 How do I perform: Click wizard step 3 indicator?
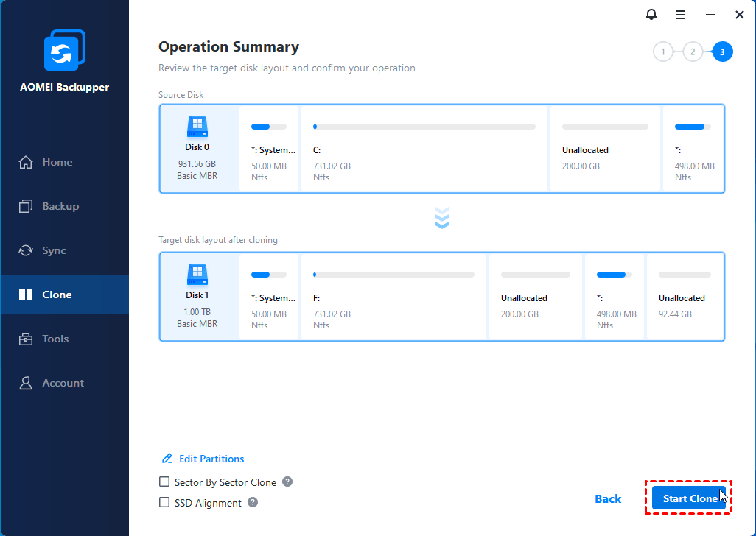pos(722,52)
